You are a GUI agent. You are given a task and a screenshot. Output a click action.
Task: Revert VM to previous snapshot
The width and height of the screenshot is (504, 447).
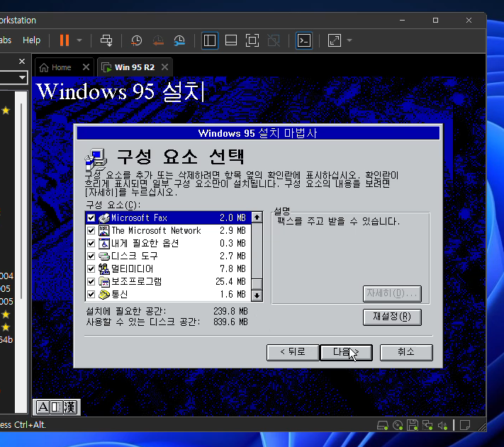tap(158, 40)
